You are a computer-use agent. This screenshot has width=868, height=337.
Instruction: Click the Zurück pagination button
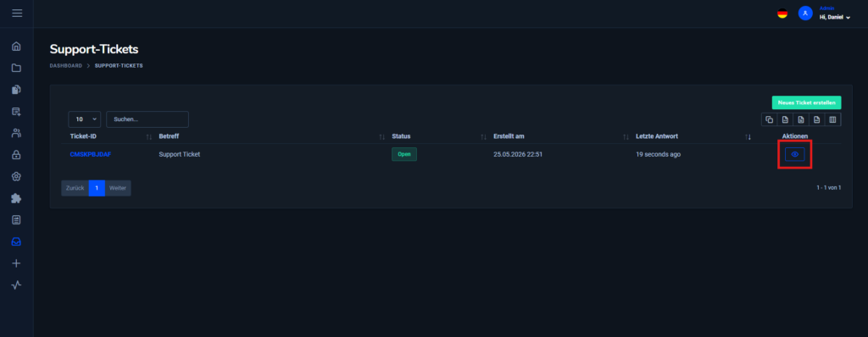[75, 188]
